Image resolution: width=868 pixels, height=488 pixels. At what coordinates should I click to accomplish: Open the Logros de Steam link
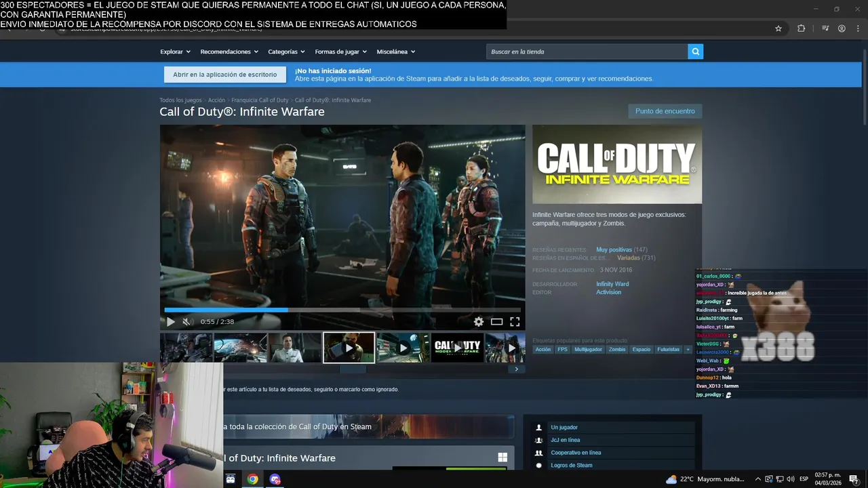(x=572, y=466)
